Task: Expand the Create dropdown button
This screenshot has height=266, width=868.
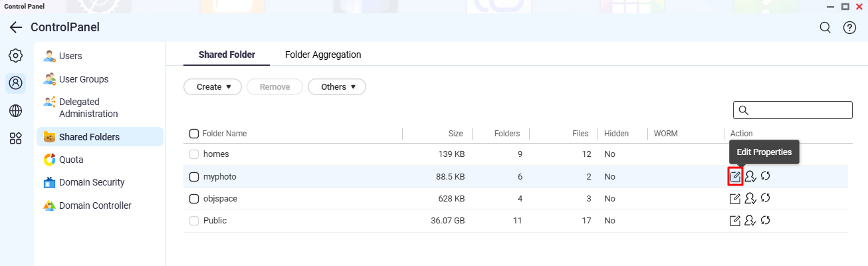Action: point(213,86)
